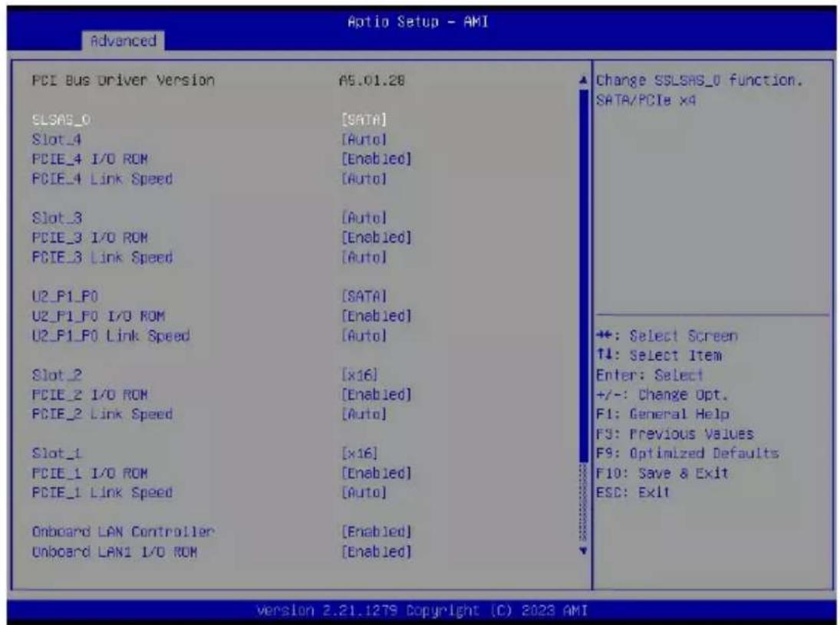The height and width of the screenshot is (625, 840).
Task: Click the F10: Save & Exit line
Action: 662,473
